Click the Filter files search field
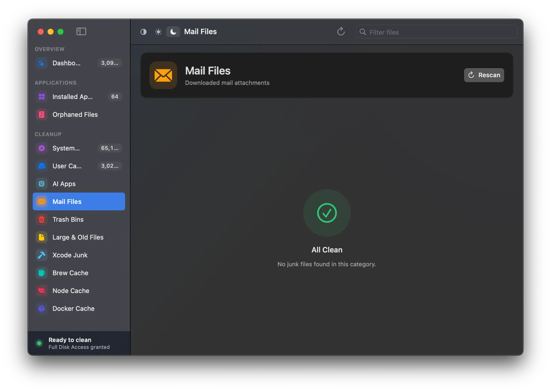Viewport: 551px width, 392px height. tap(437, 32)
